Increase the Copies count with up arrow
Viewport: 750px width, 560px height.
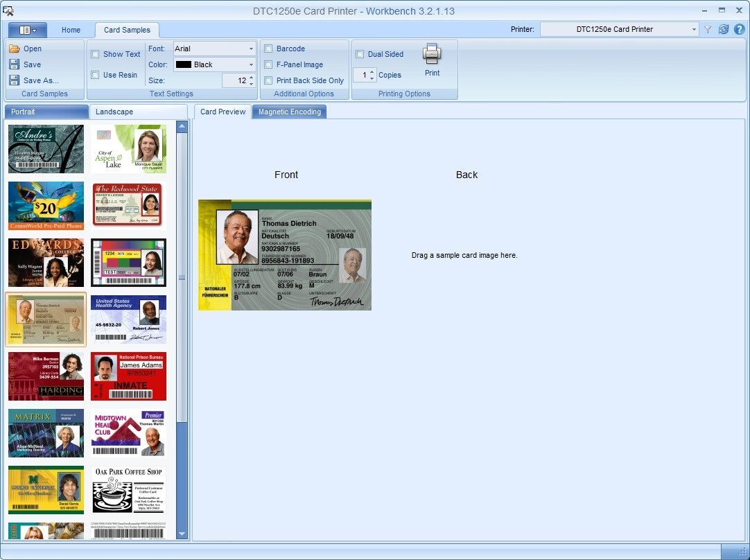point(372,71)
